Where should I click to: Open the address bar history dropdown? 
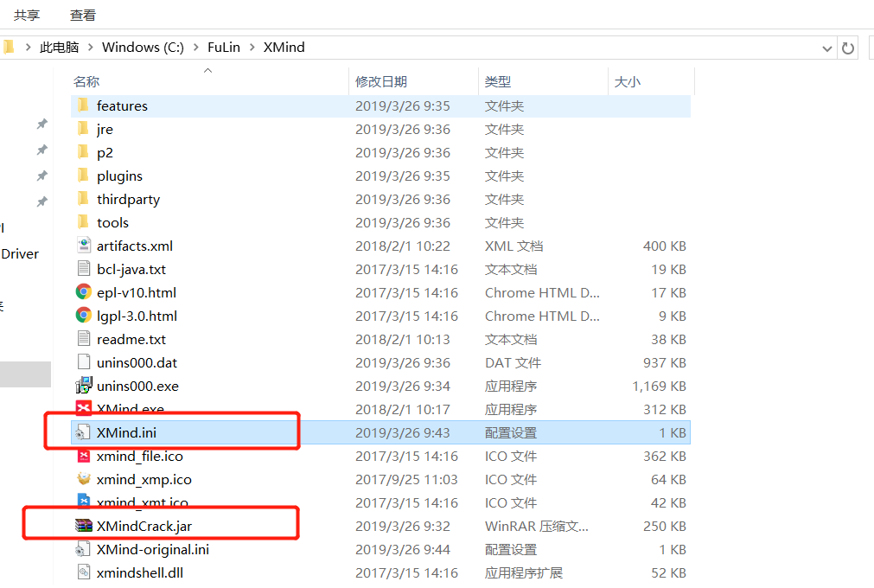tap(827, 48)
